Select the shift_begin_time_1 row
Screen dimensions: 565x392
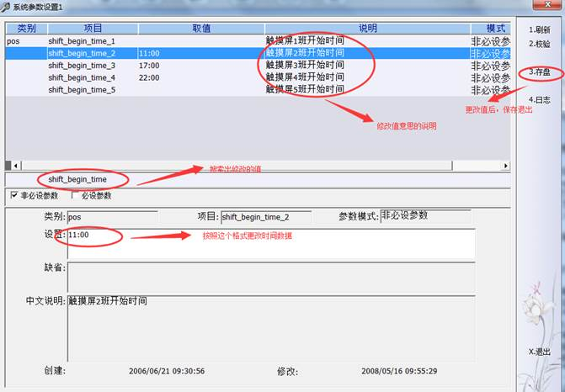point(82,41)
